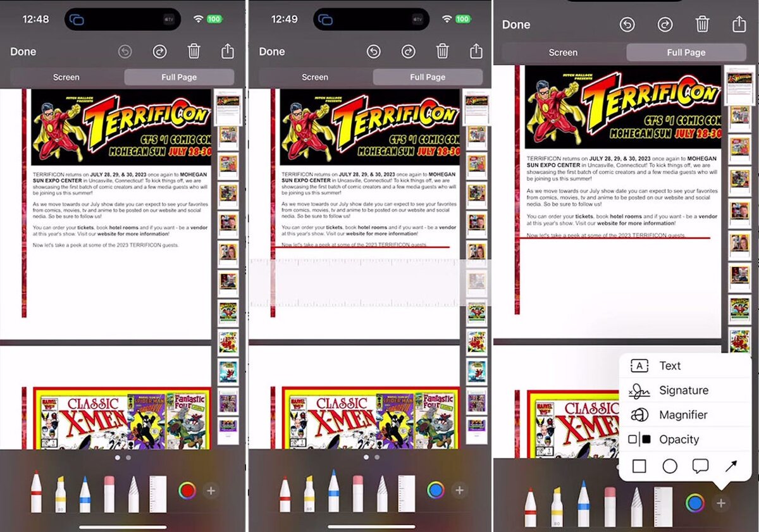Screen dimensions: 759x532
Task: Switch to Screen tab in middle phone
Action: 315,77
